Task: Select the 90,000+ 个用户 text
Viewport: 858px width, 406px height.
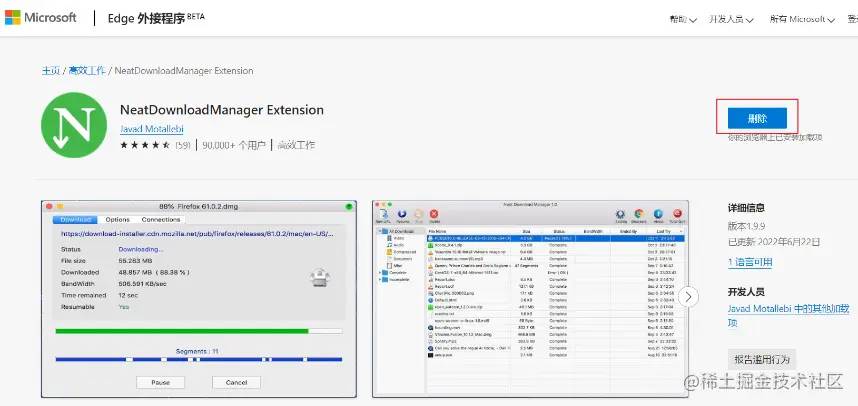Action: click(x=234, y=145)
